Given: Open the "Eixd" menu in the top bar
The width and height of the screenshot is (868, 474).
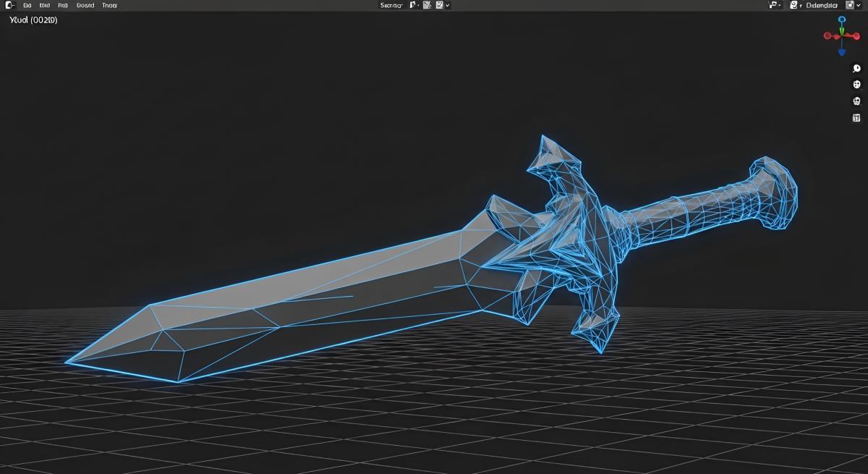Looking at the screenshot, I should pyautogui.click(x=45, y=5).
